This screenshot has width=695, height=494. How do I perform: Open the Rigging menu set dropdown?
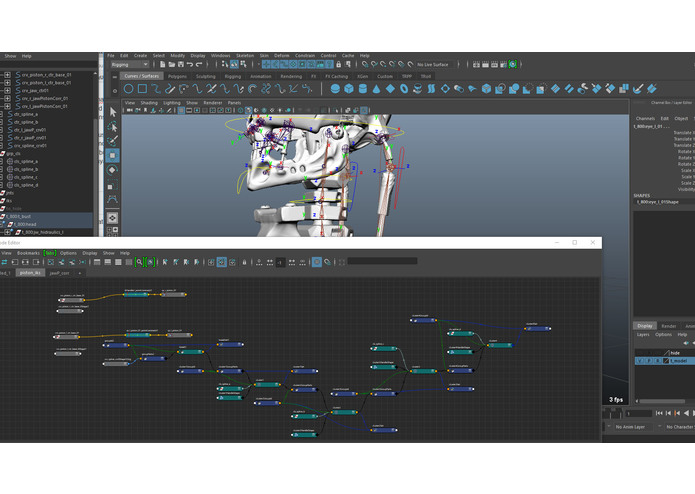[x=130, y=65]
